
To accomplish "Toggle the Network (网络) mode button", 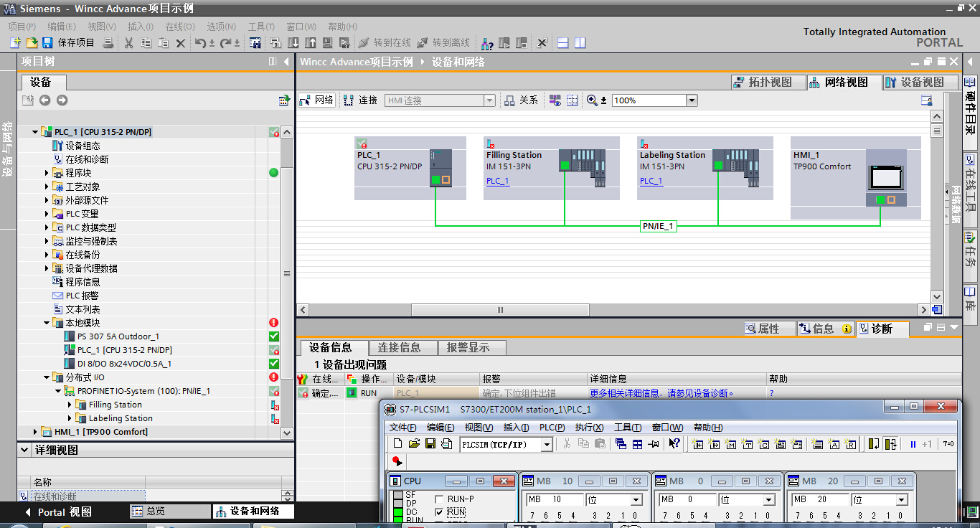I will pyautogui.click(x=316, y=100).
